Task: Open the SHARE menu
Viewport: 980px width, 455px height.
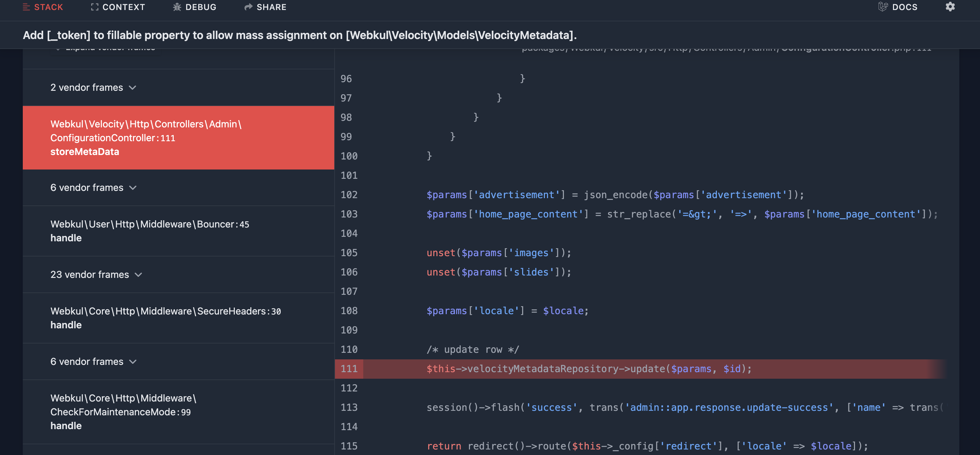Action: pos(265,7)
